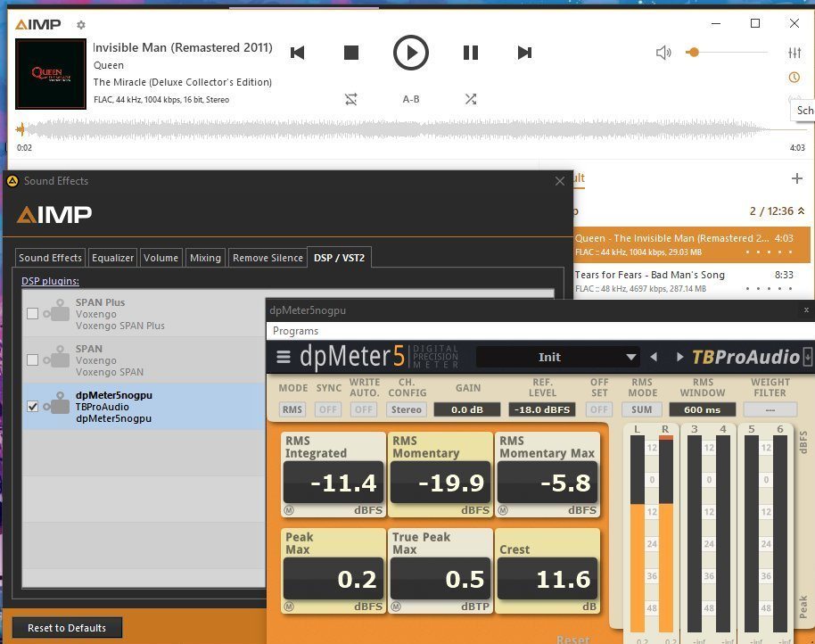The image size is (815, 644).
Task: Click the dpMeter5nogpu plugin icon
Action: click(57, 404)
